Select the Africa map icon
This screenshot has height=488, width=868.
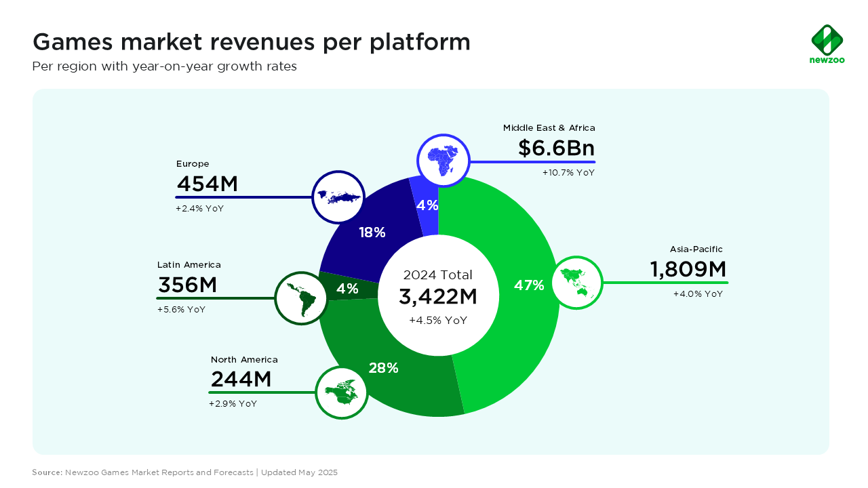[x=443, y=161]
